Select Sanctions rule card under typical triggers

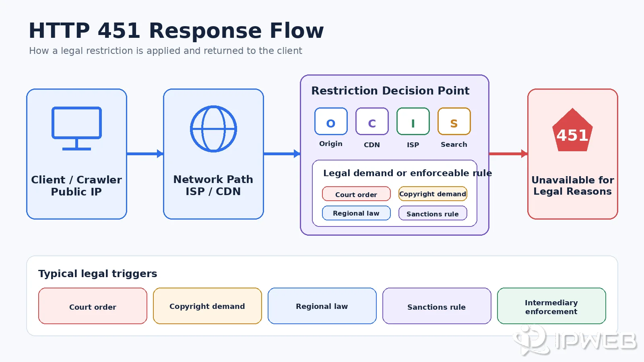(x=437, y=306)
